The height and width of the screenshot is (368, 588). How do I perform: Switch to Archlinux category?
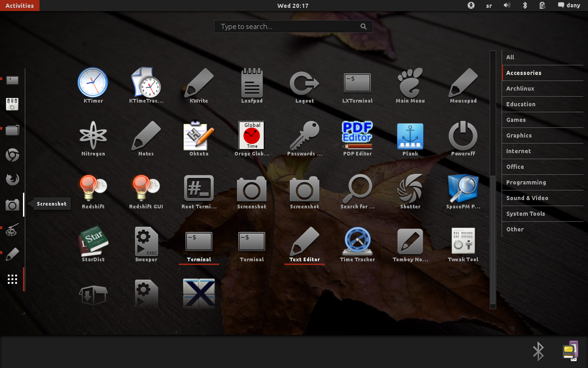tap(543, 88)
